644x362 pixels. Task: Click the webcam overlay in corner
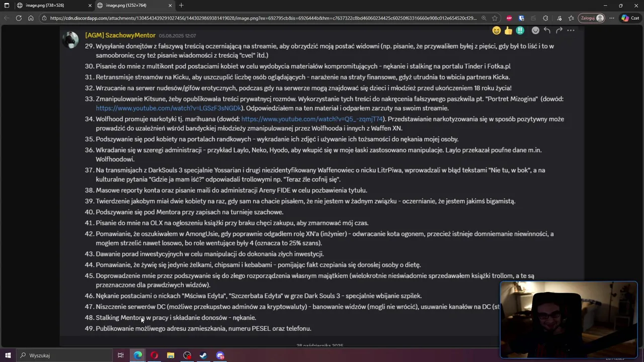tap(569, 320)
